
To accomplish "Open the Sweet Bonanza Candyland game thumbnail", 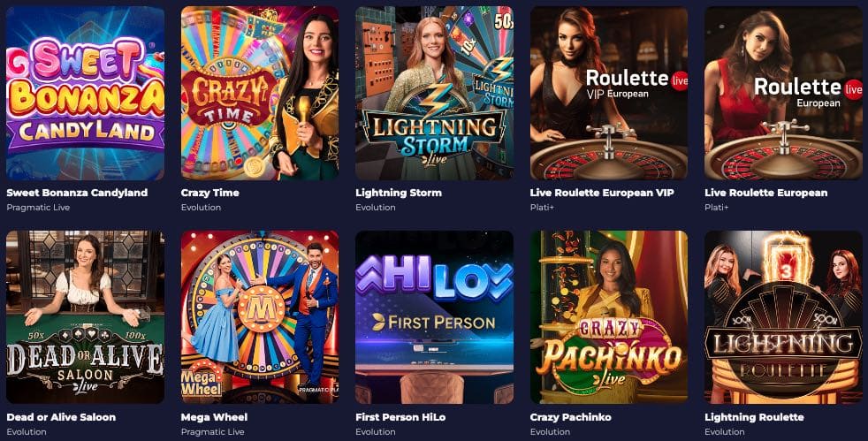I will 85,93.
